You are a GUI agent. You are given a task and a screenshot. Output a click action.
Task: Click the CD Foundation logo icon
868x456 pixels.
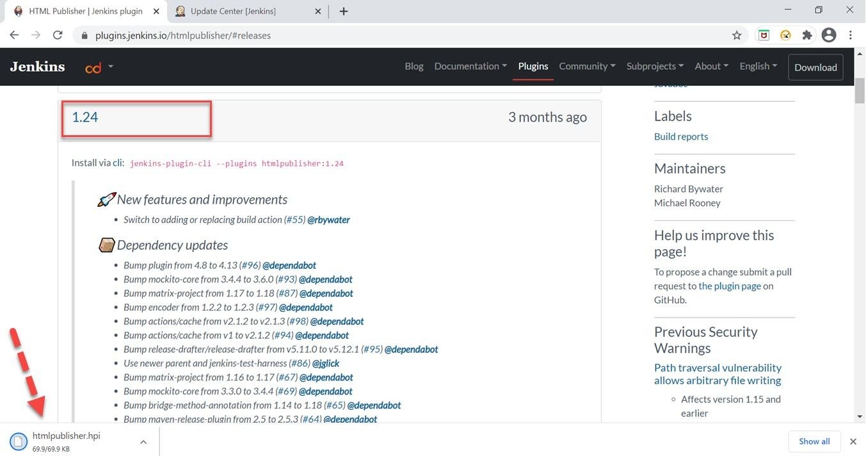pos(93,67)
